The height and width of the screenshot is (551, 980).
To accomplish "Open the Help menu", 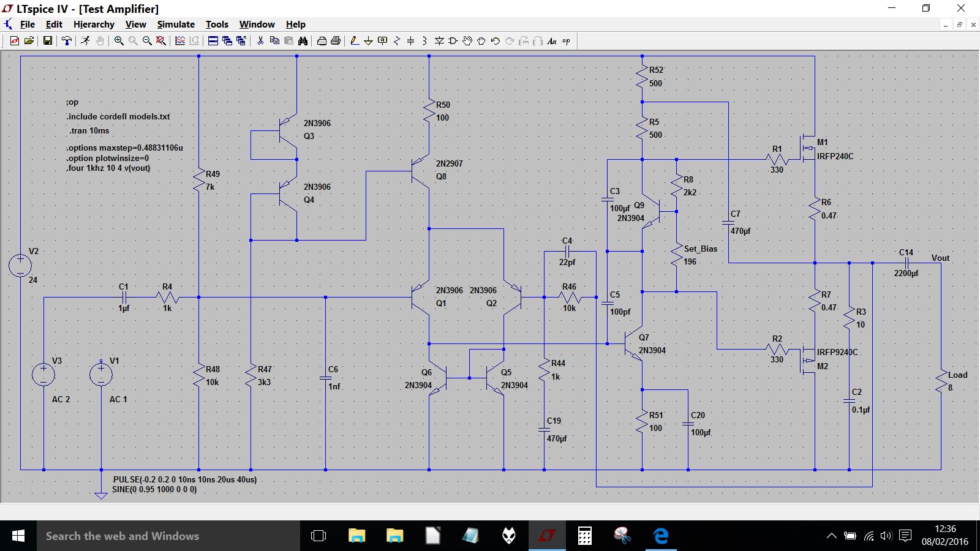I will click(x=295, y=24).
